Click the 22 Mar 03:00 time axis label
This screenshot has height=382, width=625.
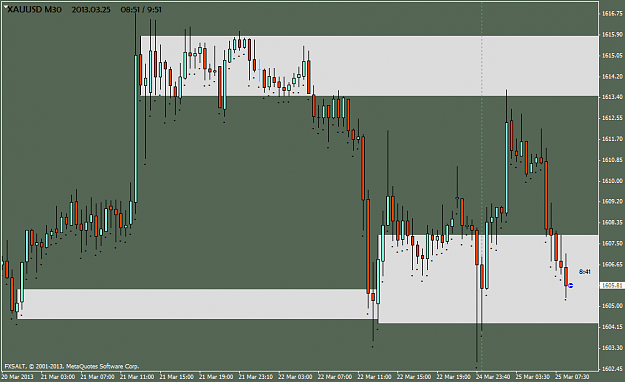(295, 377)
